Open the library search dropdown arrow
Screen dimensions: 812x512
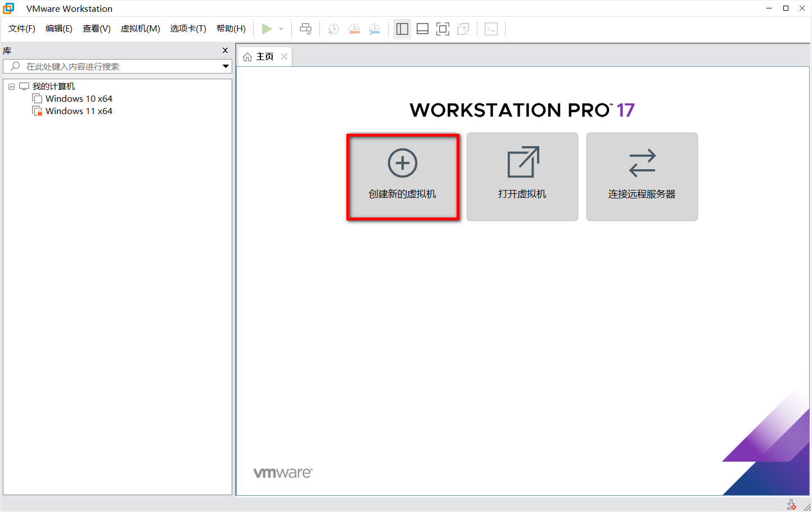point(225,66)
